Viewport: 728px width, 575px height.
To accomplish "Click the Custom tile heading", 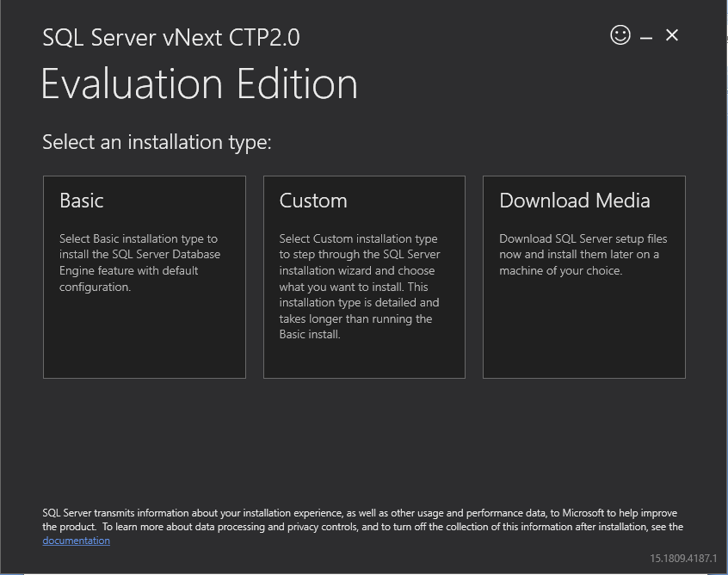I will (x=313, y=201).
